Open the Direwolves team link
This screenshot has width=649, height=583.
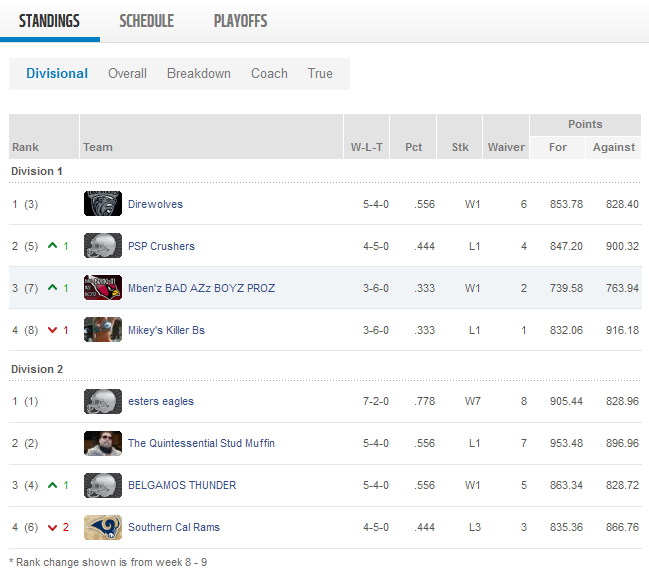[155, 204]
